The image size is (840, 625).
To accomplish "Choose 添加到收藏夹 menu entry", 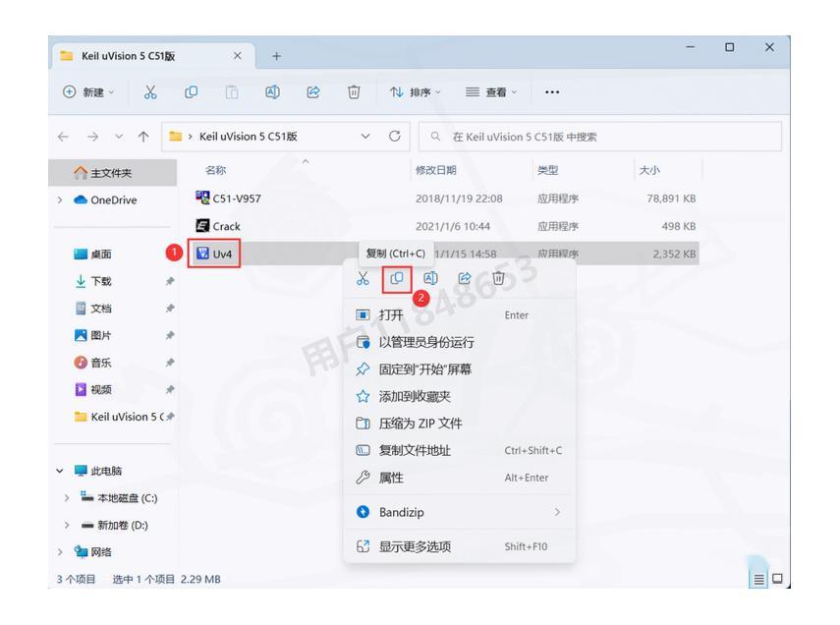I will pos(460,396).
